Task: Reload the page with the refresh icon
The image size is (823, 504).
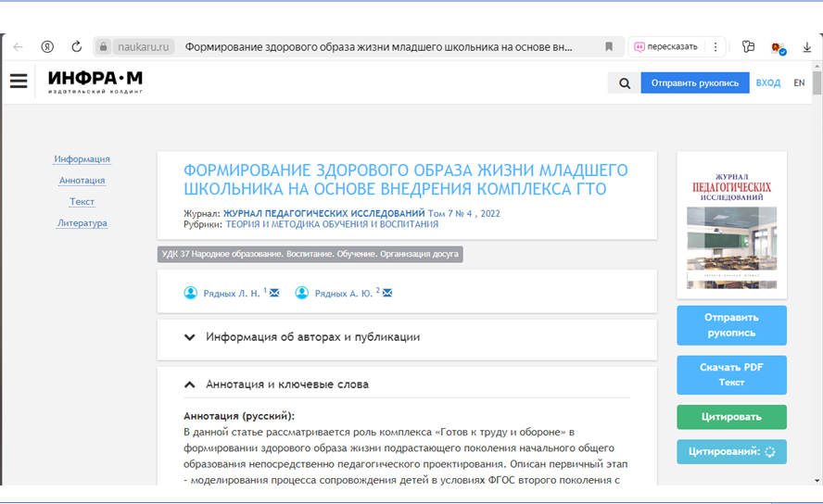Action: pos(76,46)
